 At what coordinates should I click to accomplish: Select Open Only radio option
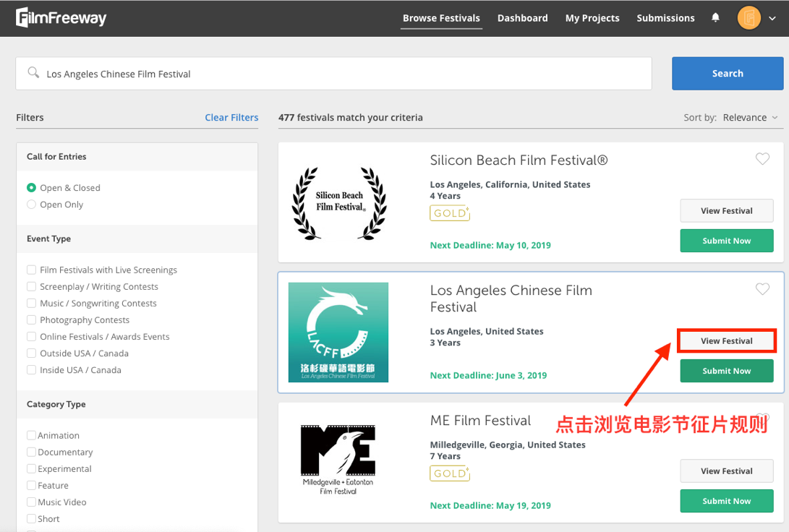pyautogui.click(x=31, y=204)
